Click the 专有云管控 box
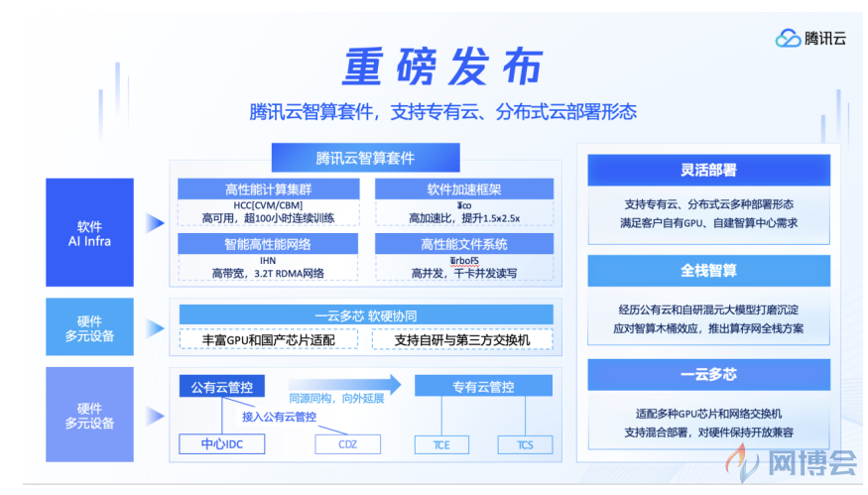This screenshot has width=868, height=495. pos(483,387)
